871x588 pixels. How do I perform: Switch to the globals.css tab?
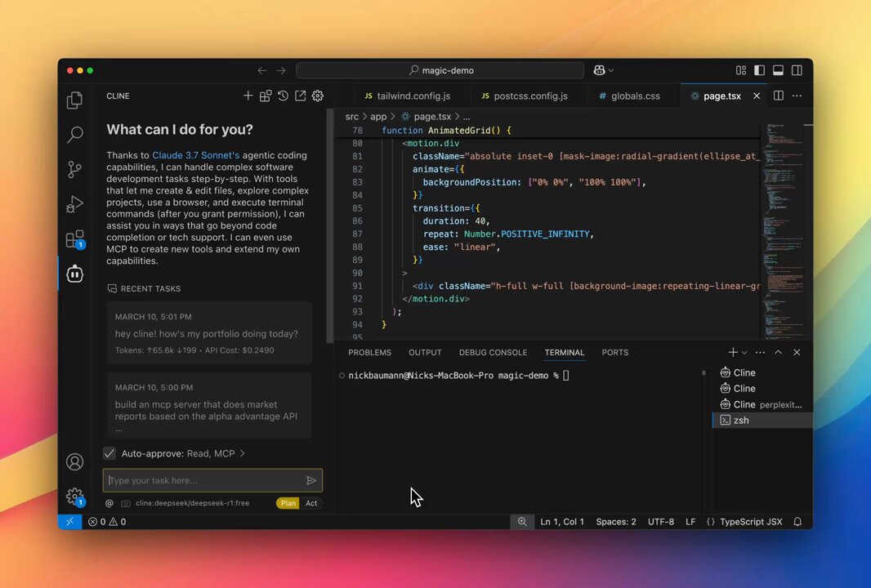pyautogui.click(x=629, y=96)
